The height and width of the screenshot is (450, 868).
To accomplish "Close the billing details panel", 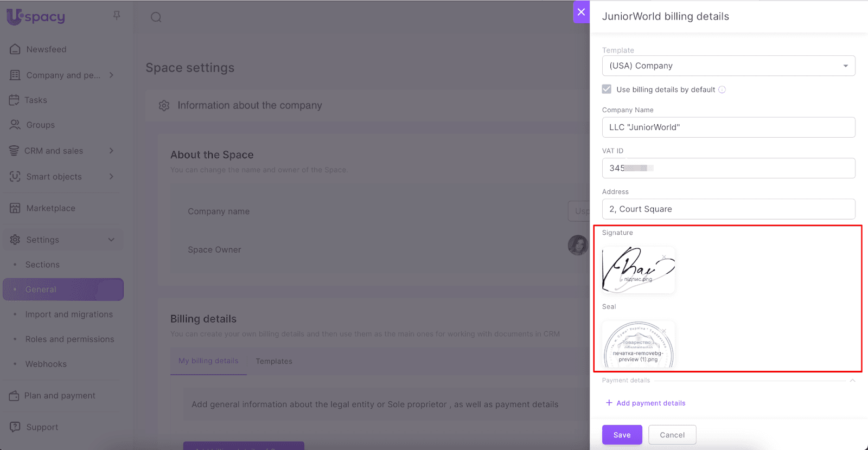I will click(581, 12).
